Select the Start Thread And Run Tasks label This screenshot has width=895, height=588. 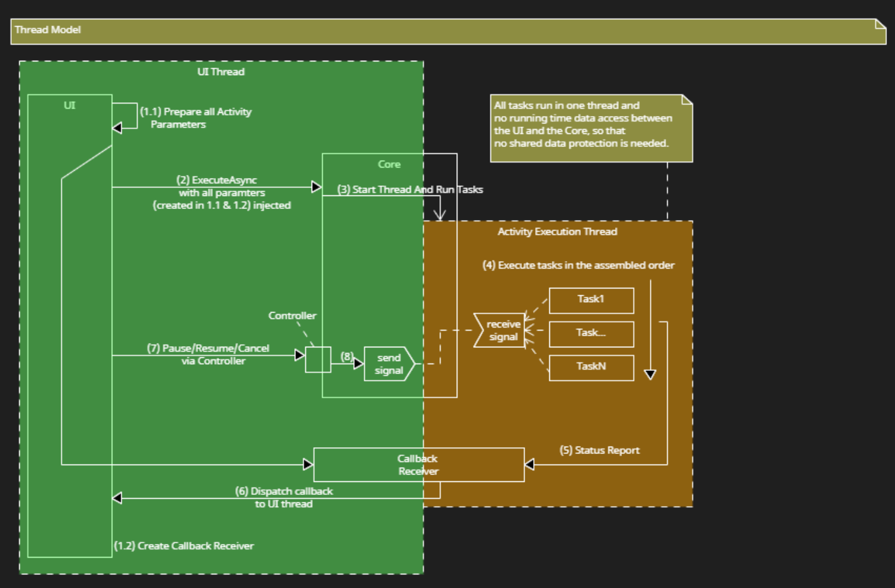(410, 189)
